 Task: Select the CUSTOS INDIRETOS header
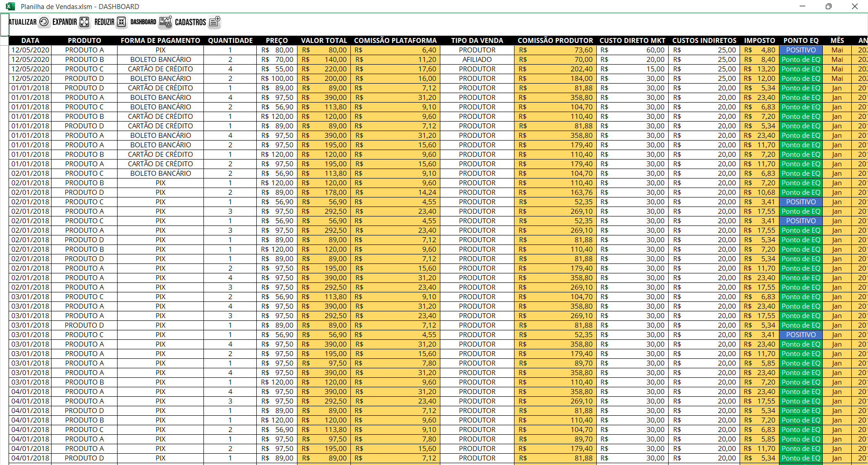pyautogui.click(x=704, y=41)
